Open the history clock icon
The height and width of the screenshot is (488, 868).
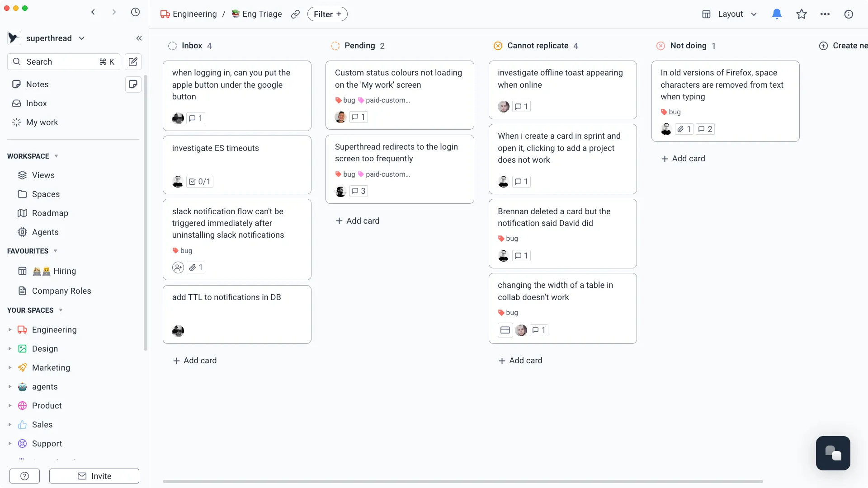(x=135, y=12)
